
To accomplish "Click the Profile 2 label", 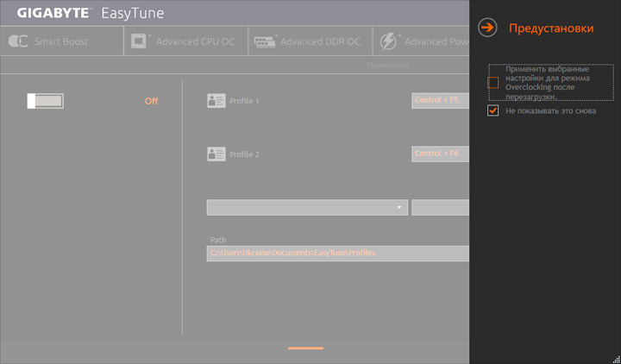I will (244, 154).
